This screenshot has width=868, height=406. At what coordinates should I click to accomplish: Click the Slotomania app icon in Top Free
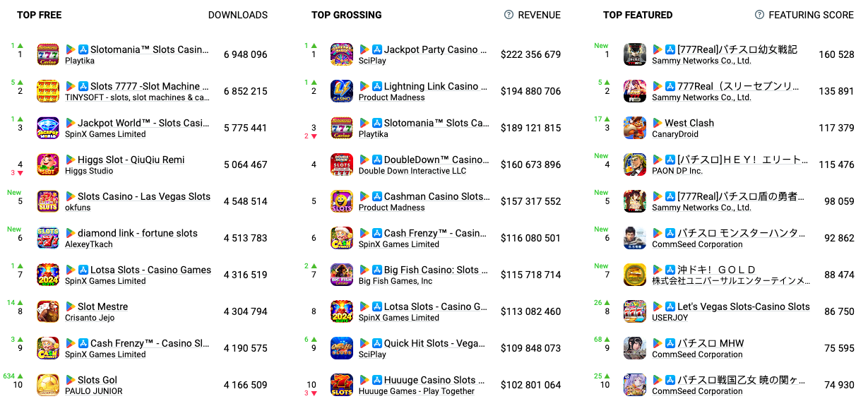48,54
